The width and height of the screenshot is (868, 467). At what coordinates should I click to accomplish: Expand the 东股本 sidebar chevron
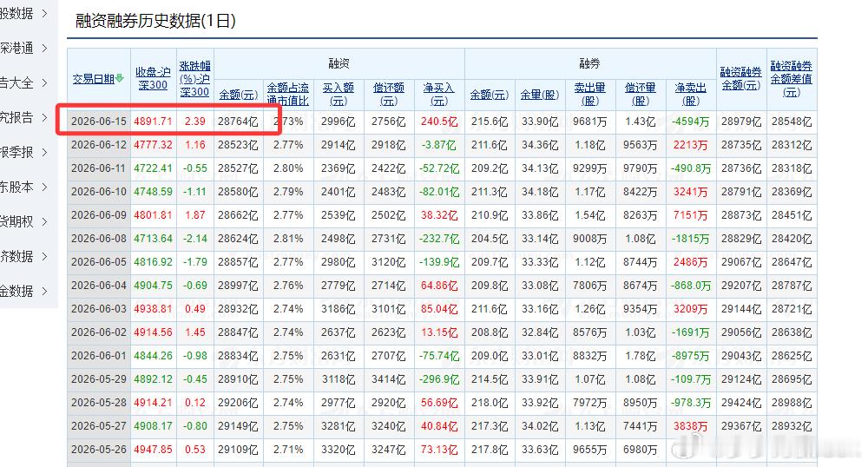pyautogui.click(x=45, y=187)
